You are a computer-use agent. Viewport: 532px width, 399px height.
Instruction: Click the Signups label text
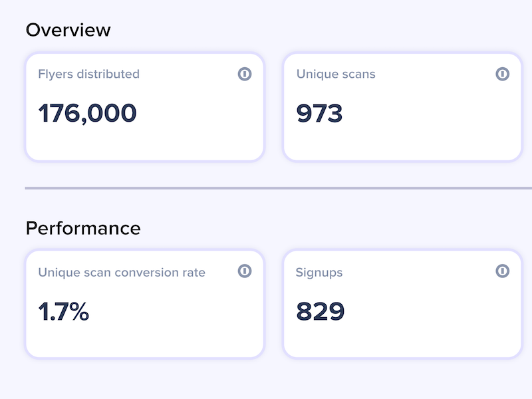point(319,273)
